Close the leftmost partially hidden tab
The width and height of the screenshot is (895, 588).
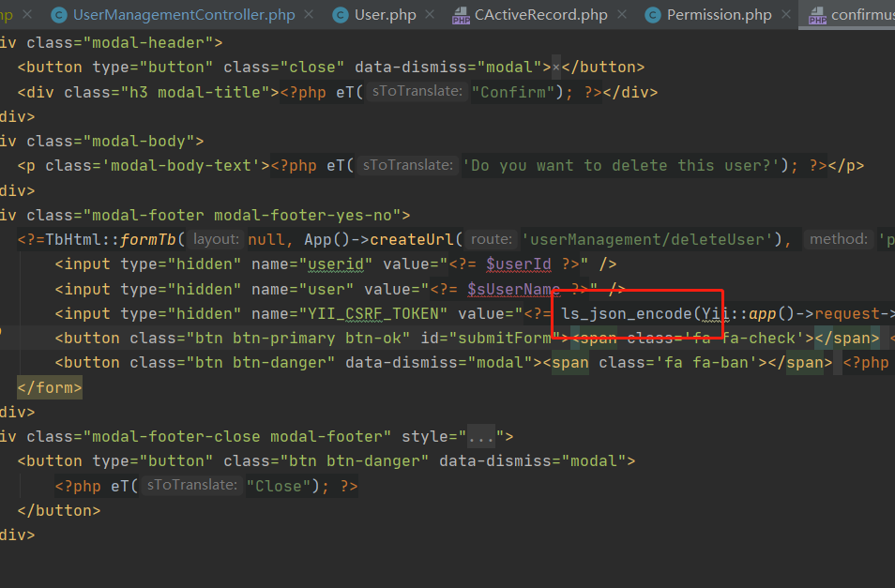tap(25, 15)
